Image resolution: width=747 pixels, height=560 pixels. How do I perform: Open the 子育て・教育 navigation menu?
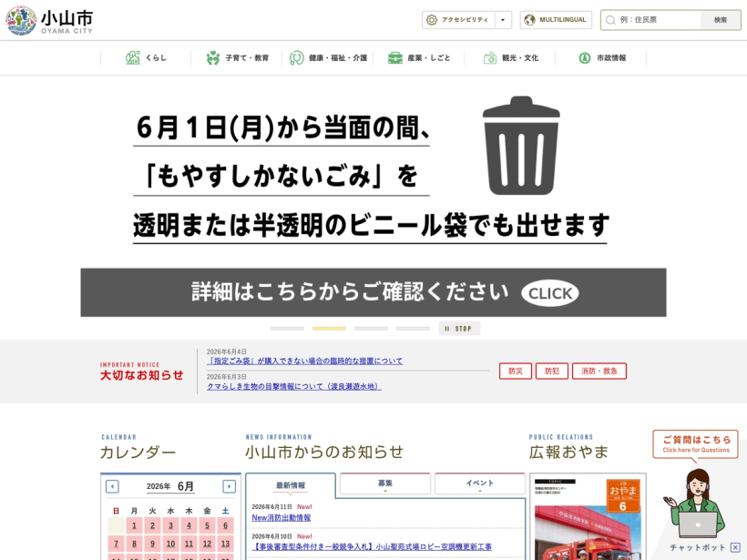coord(237,58)
